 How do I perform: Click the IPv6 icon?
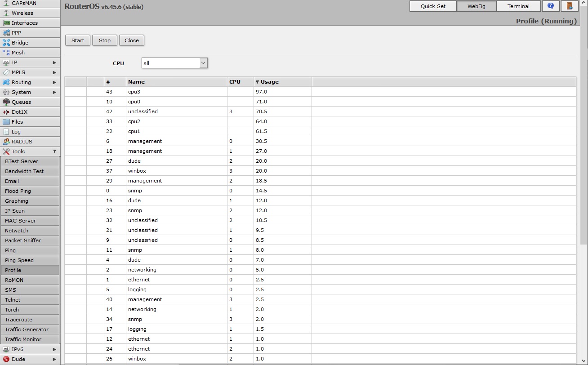[x=6, y=349]
